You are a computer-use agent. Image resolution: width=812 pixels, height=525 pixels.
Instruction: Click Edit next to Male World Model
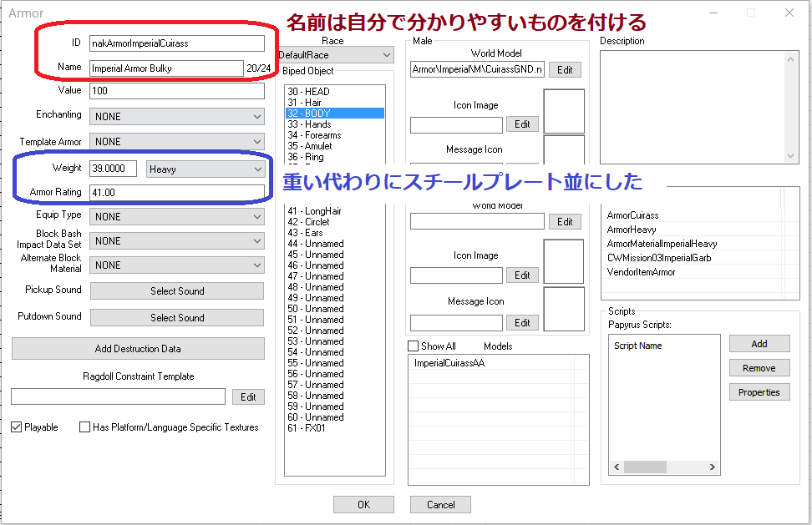pyautogui.click(x=565, y=70)
